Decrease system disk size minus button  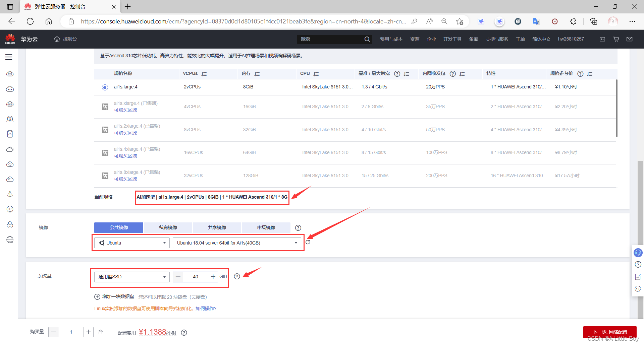178,277
